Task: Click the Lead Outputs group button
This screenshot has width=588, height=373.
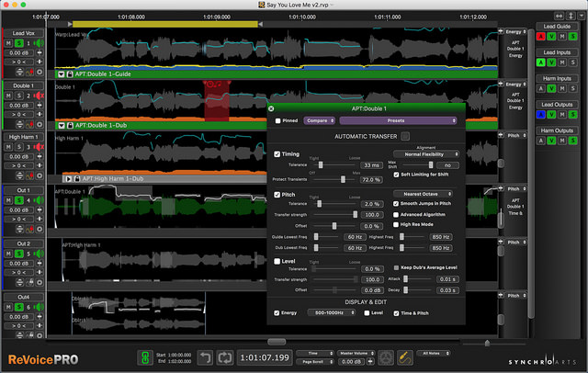Action: click(x=557, y=105)
